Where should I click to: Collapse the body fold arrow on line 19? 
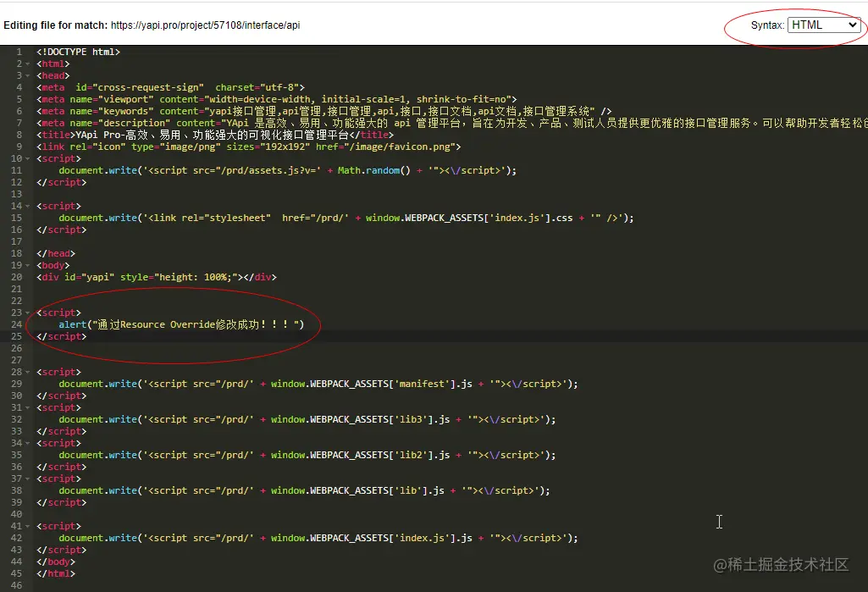click(x=28, y=265)
